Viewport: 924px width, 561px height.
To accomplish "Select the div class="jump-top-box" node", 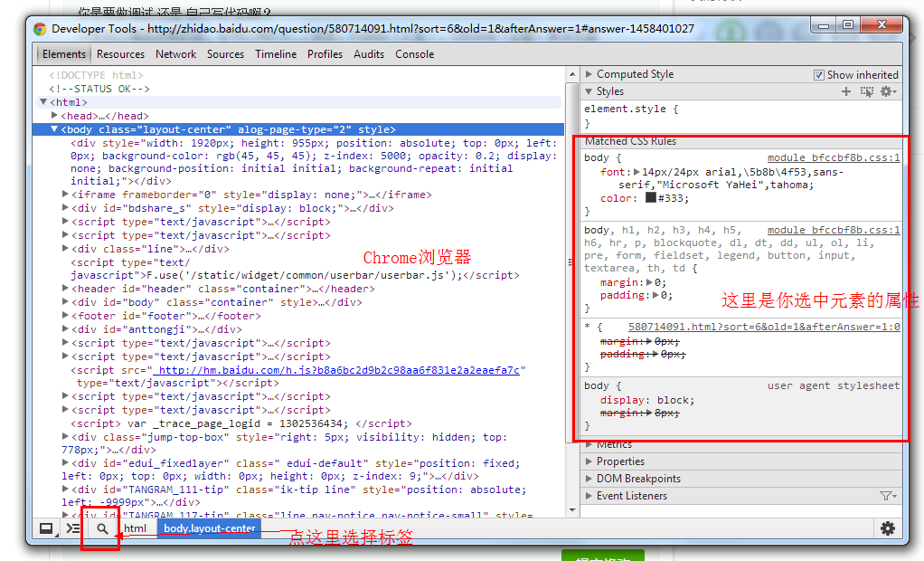I will 284,443.
